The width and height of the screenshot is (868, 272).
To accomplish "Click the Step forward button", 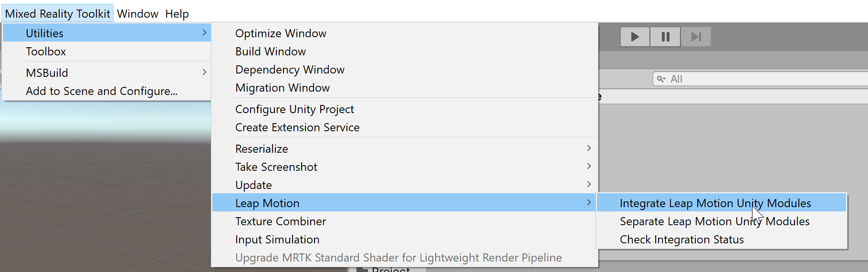I will (x=696, y=37).
